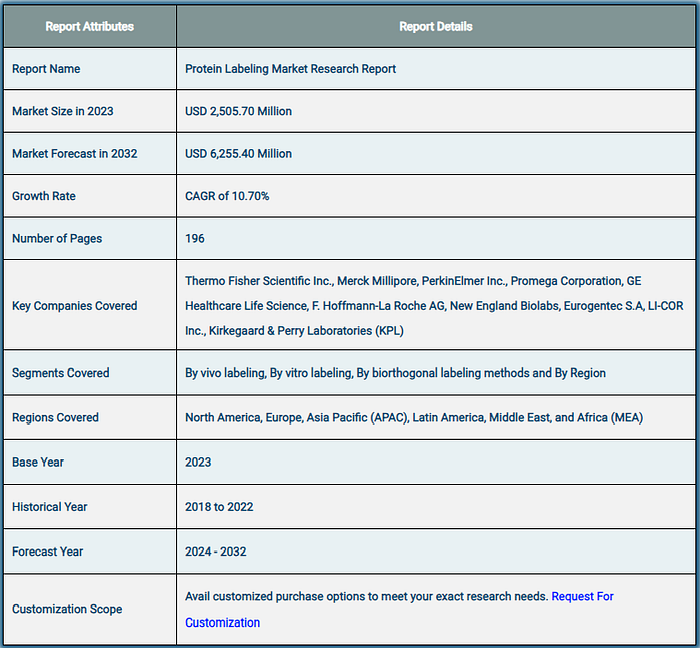This screenshot has height=648, width=700.
Task: Click the Report Details column header
Action: point(436,27)
